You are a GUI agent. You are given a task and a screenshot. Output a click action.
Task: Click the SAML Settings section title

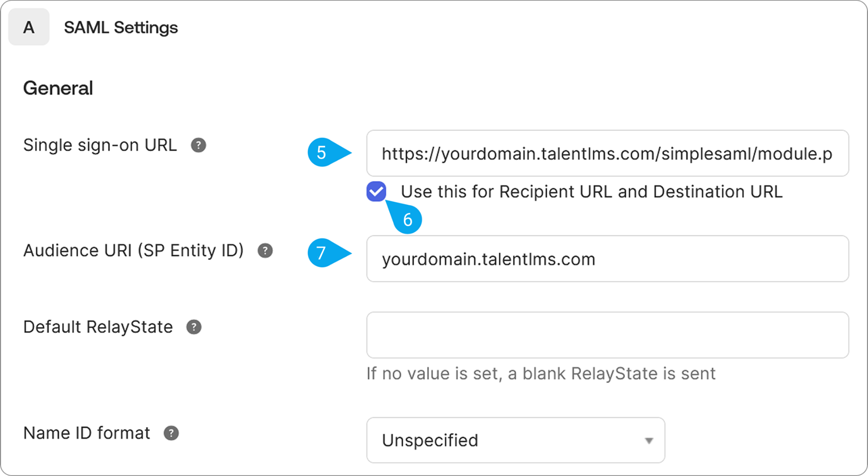click(121, 28)
